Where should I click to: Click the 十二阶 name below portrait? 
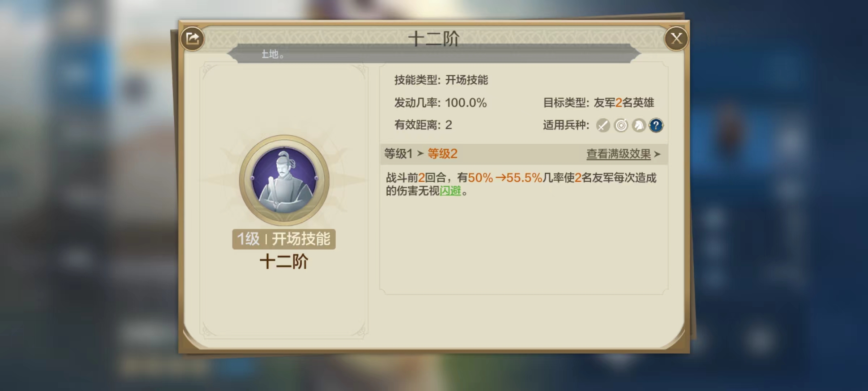[284, 261]
